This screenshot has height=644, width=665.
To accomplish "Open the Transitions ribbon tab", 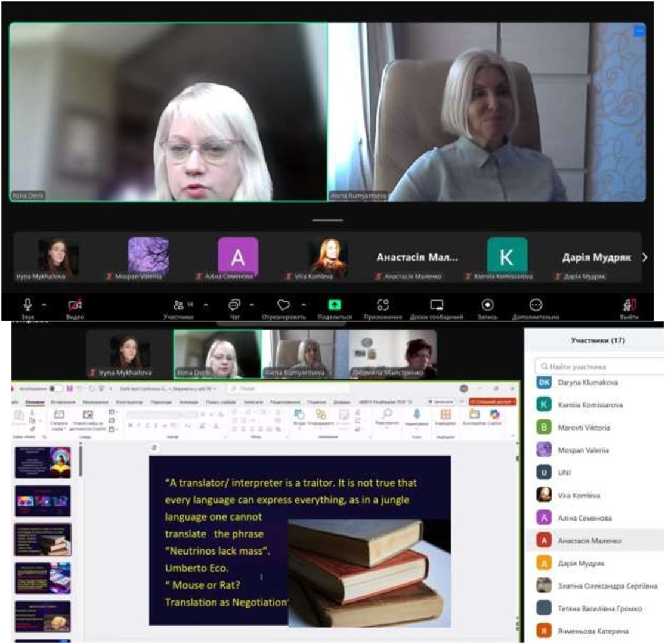I will 161,401.
